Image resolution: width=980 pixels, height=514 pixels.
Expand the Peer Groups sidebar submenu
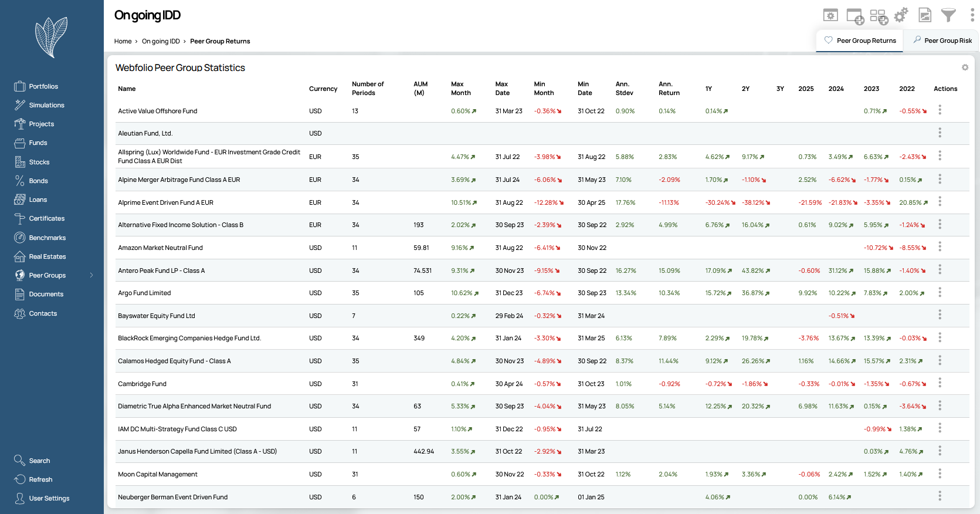[x=91, y=275]
